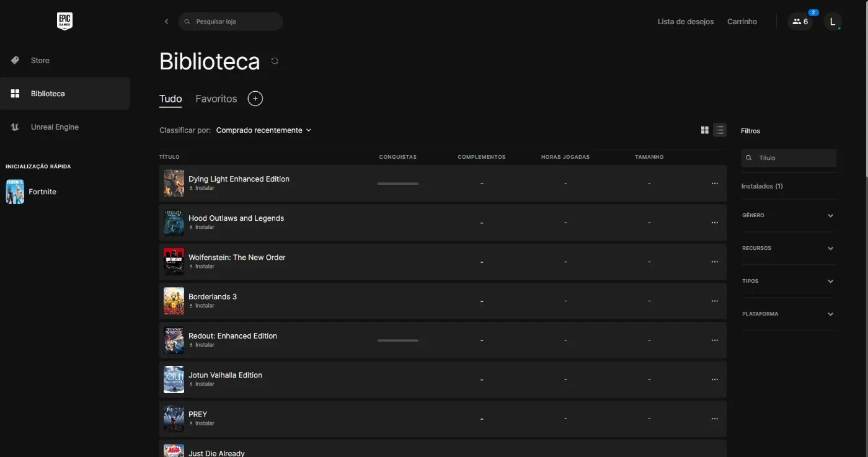Switch to list view layout
Screen dimensions: 868x457
(719, 130)
